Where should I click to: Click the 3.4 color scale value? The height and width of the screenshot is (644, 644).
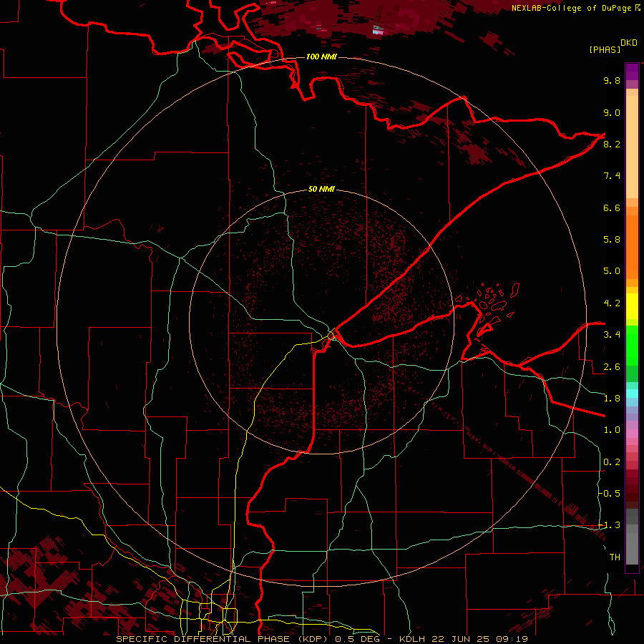[612, 335]
